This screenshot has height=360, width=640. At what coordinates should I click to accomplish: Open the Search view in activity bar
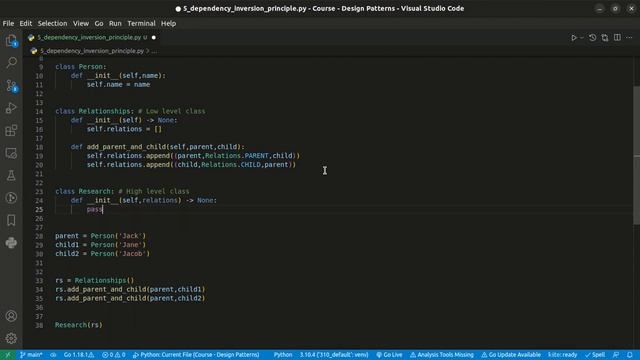click(11, 62)
